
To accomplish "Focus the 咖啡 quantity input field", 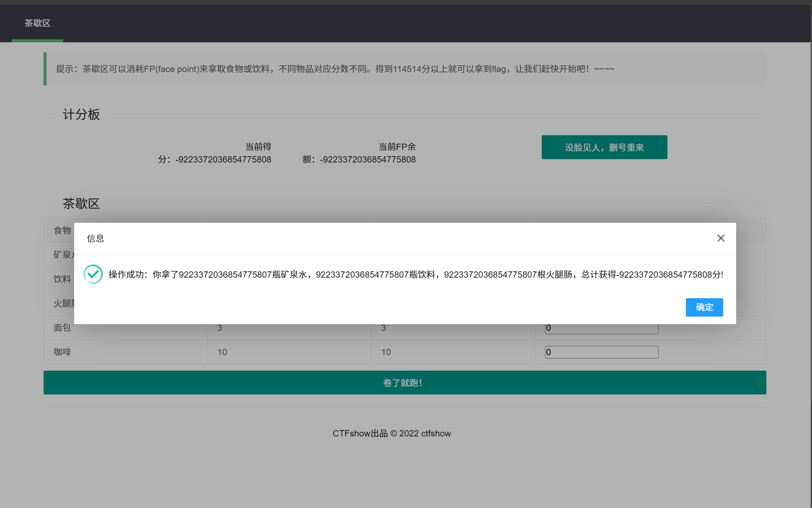I will point(602,352).
